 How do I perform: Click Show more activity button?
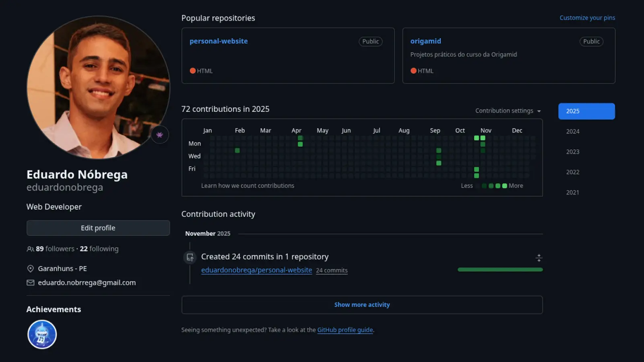point(362,305)
